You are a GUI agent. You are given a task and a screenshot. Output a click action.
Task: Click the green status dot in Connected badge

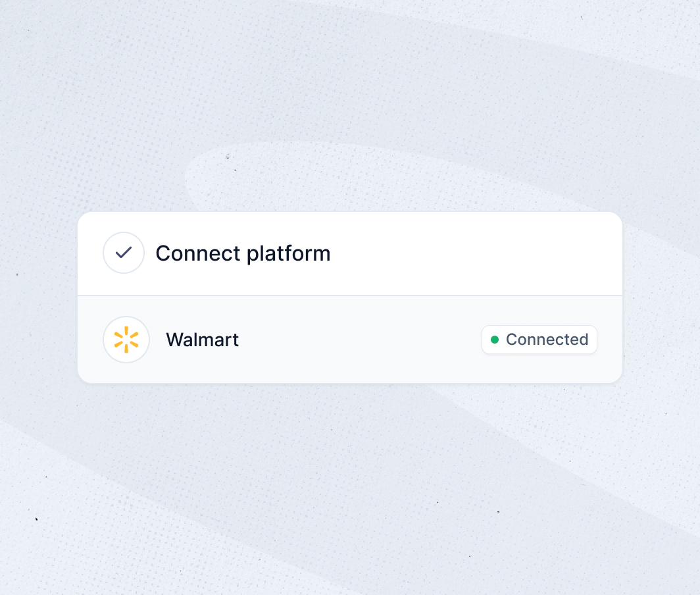pyautogui.click(x=495, y=340)
